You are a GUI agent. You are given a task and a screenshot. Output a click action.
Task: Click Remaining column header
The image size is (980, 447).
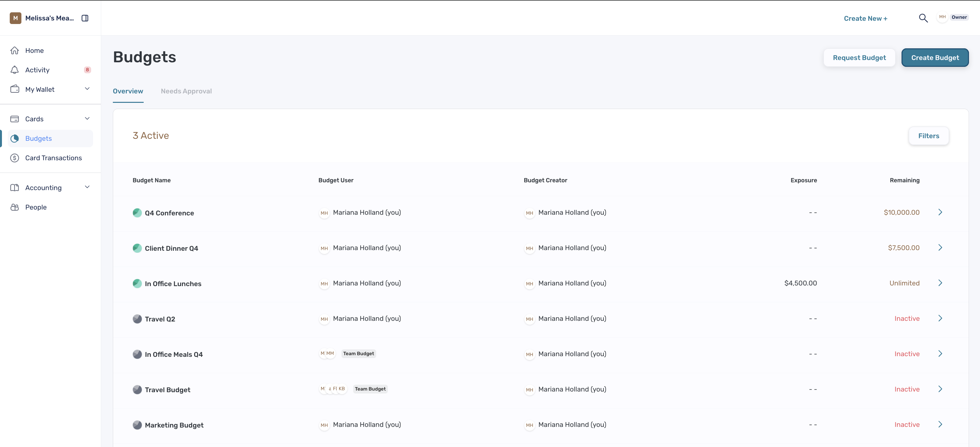[904, 180]
